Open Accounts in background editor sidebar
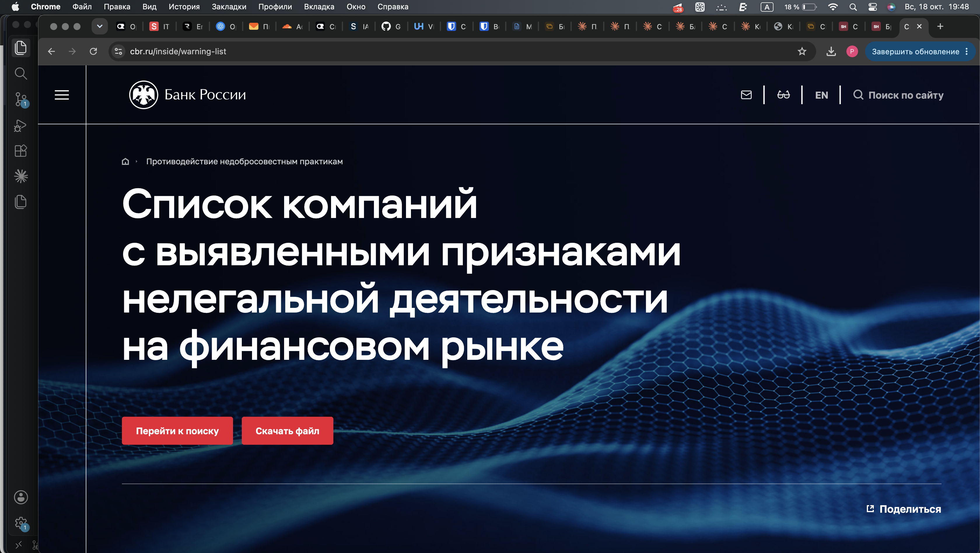This screenshot has height=553, width=980. pyautogui.click(x=20, y=497)
